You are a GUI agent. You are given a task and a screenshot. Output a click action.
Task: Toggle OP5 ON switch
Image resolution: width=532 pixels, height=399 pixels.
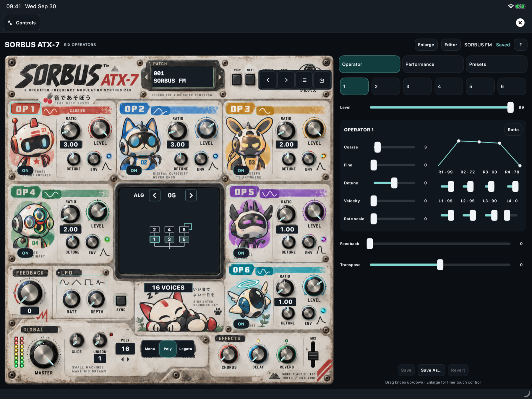point(241,253)
